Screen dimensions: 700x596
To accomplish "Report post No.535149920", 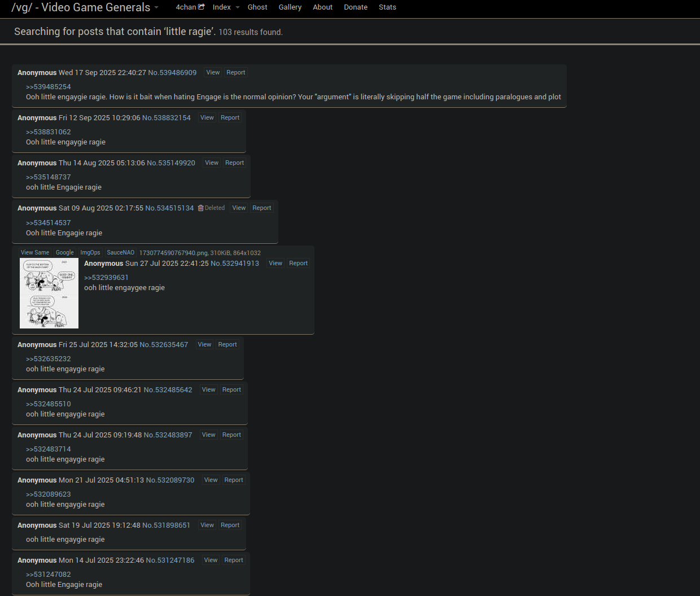I will point(235,163).
